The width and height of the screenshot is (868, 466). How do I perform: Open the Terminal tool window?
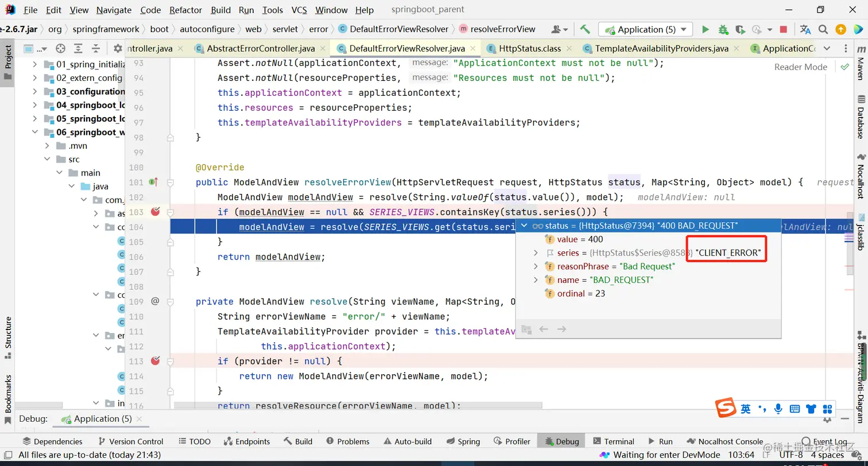(x=613, y=441)
